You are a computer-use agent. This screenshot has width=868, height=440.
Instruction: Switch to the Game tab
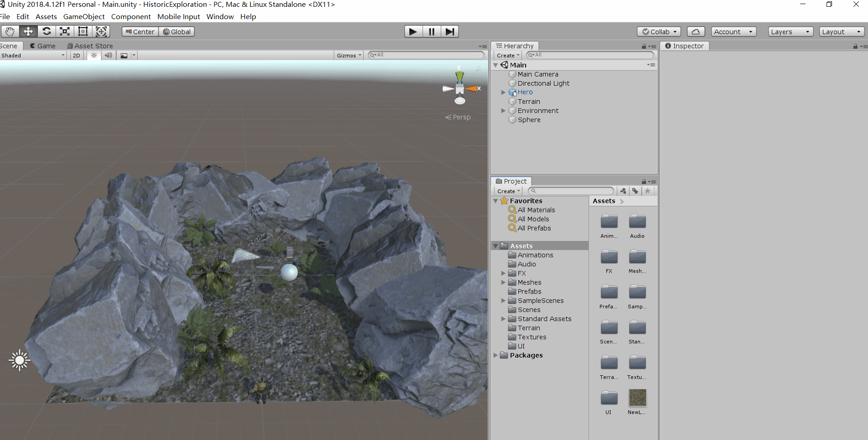[42, 46]
